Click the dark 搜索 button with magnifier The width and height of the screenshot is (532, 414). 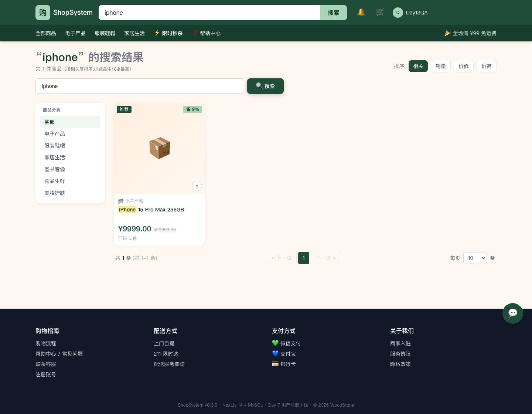[265, 86]
